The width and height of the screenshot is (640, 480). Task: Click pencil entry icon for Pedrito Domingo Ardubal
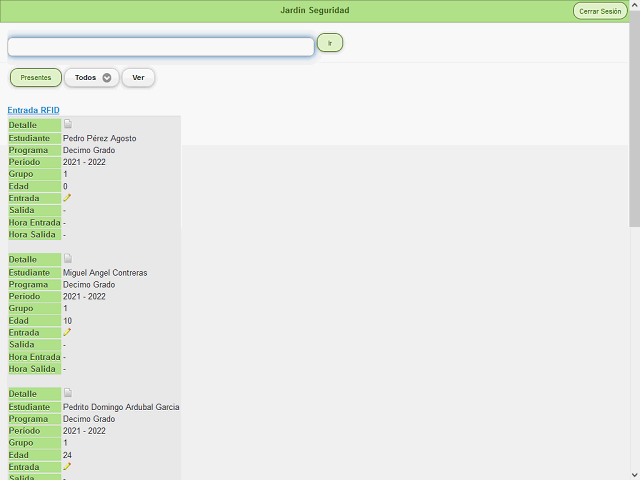(x=67, y=466)
